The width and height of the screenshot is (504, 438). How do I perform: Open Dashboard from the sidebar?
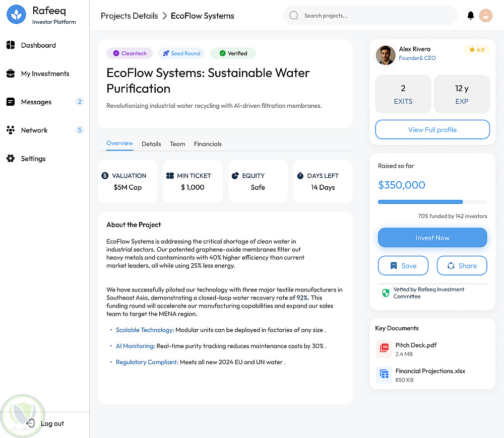[38, 45]
